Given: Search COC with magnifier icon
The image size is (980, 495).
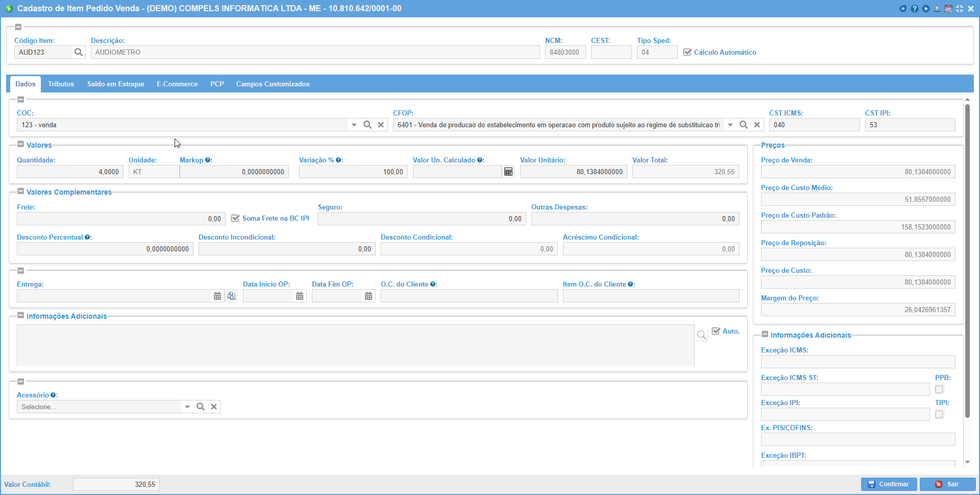Looking at the screenshot, I should click(367, 125).
